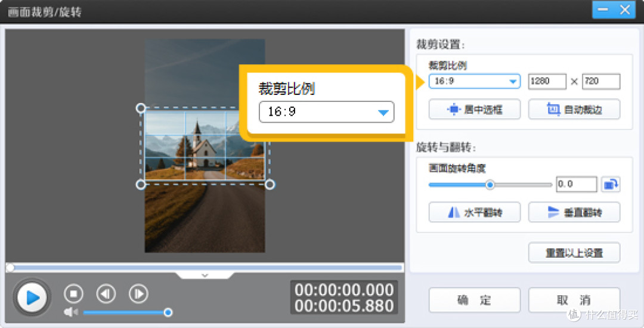
Task: Adjust the volume slider handle
Action: click(168, 312)
